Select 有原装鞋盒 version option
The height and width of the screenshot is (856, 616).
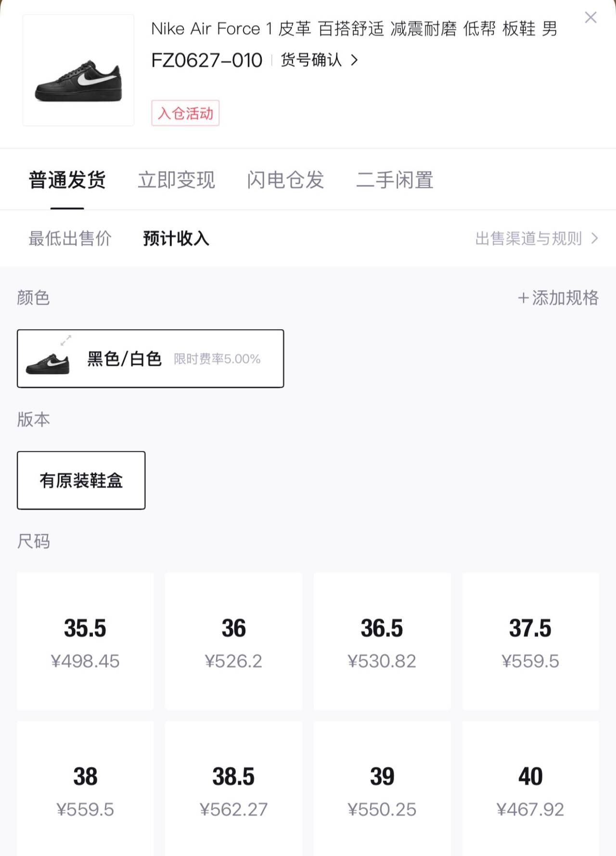pyautogui.click(x=81, y=480)
